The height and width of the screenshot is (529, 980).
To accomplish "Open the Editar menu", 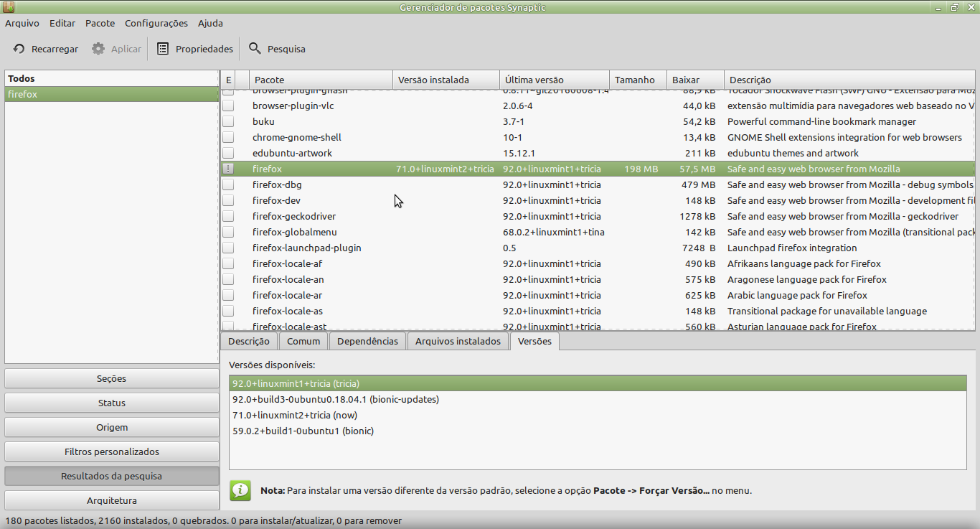I will 62,23.
